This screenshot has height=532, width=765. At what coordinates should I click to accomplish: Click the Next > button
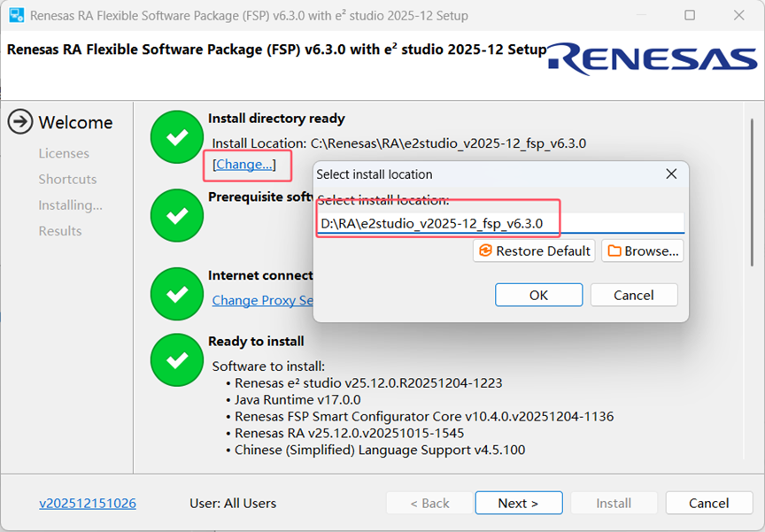[x=519, y=503]
